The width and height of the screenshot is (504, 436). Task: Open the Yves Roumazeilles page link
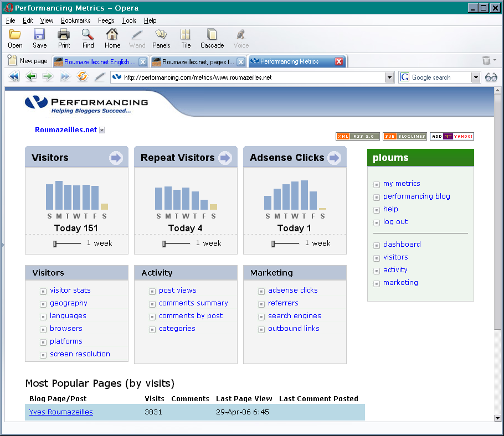pos(61,412)
